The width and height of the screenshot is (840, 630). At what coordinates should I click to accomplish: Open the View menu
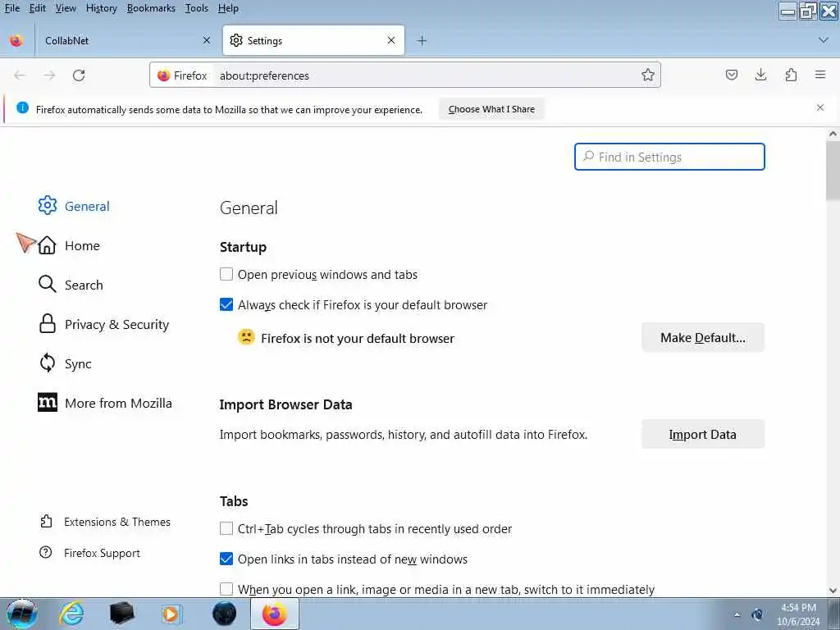coord(66,8)
